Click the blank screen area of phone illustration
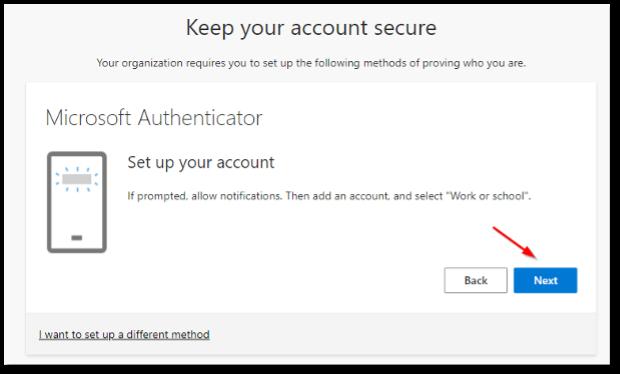620x374 pixels. (77, 213)
